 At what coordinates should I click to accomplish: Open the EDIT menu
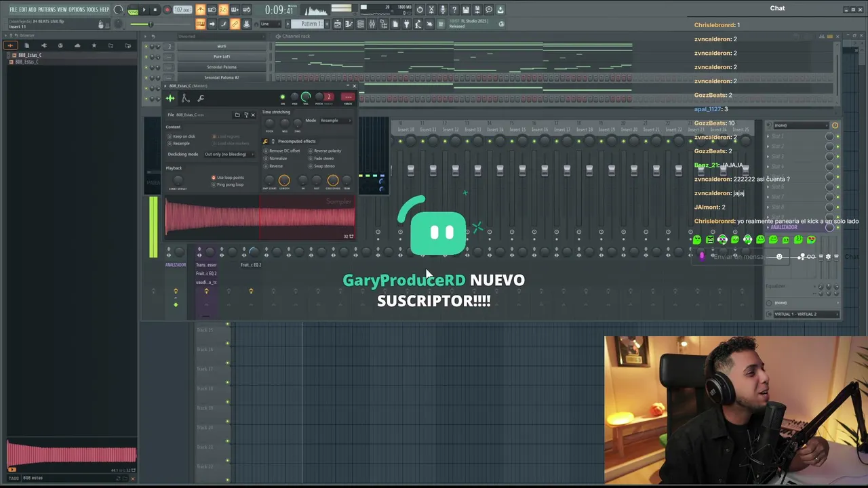(x=23, y=9)
